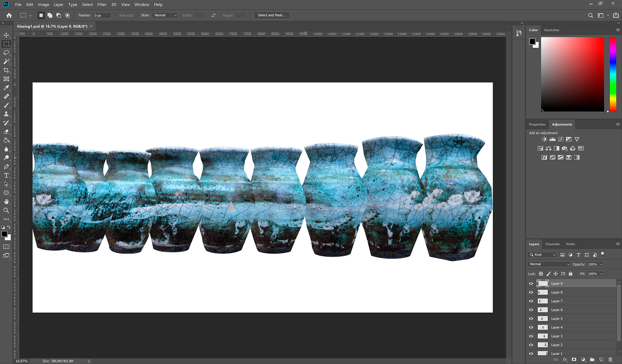Open the Select menu
Viewport: 622px width, 364px height.
pyautogui.click(x=87, y=5)
